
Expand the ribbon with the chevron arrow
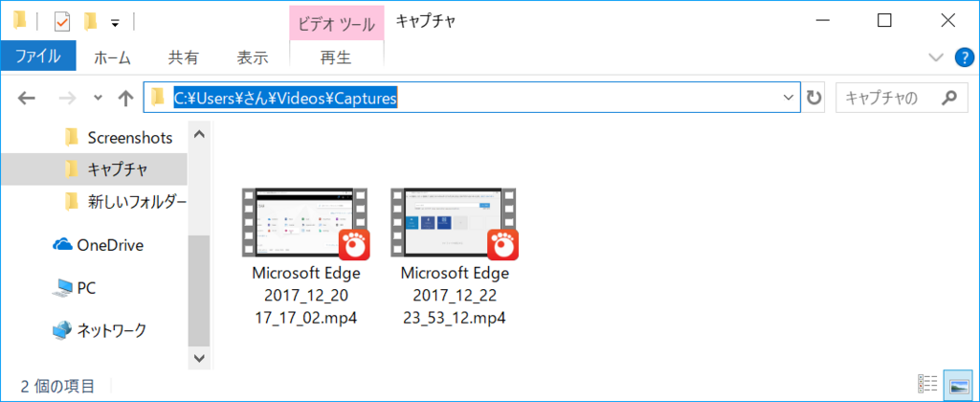(937, 58)
